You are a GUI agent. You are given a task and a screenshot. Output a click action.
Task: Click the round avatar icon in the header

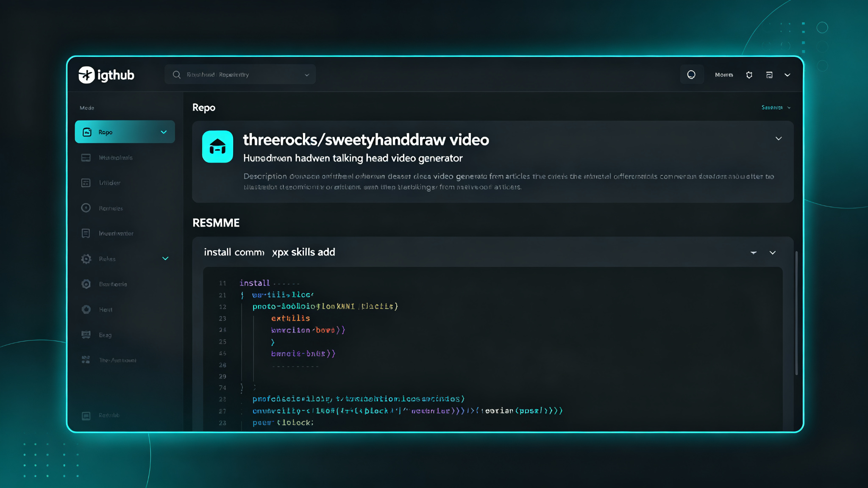click(691, 75)
